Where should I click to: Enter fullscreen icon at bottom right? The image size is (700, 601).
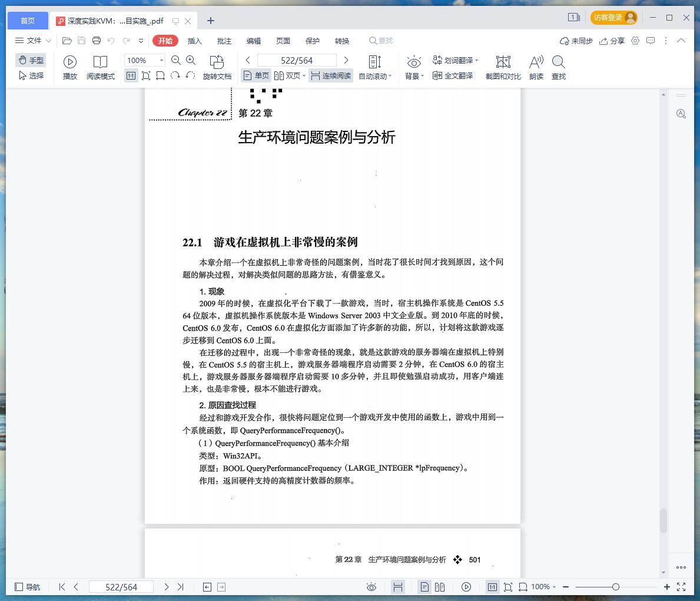681,587
